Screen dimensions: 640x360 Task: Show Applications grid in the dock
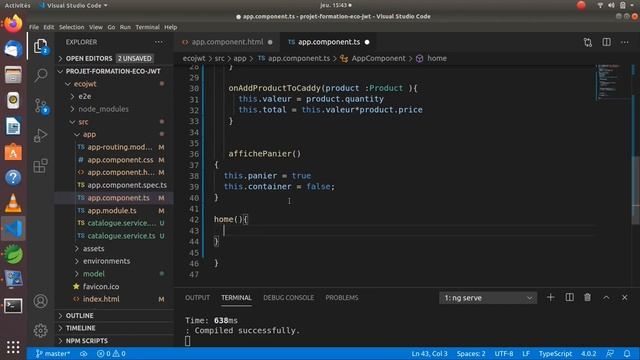13,347
